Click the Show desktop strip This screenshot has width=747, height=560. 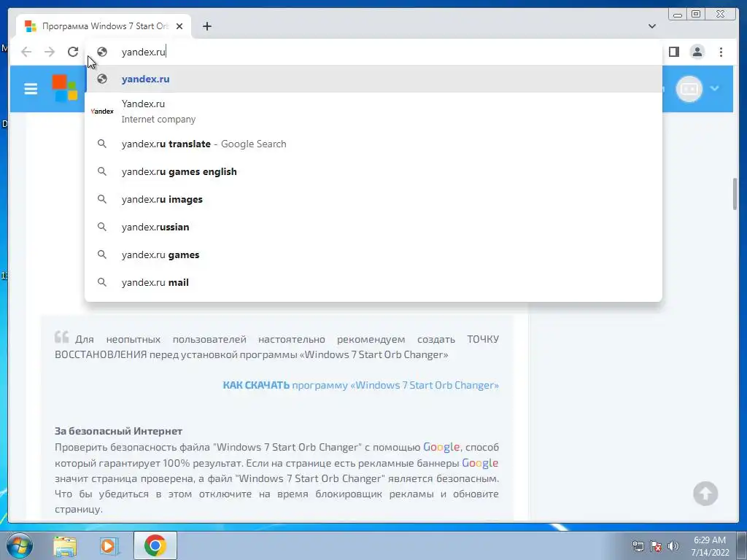742,545
